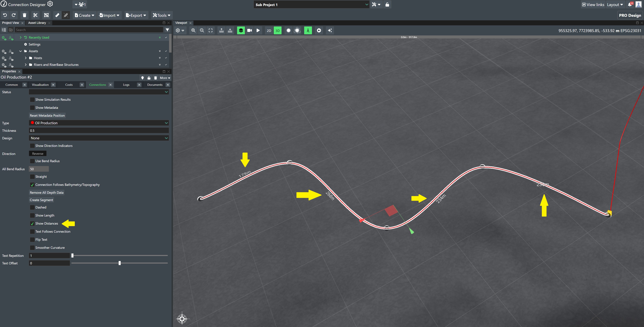Switch to the Visualisation tab
The height and width of the screenshot is (327, 644).
pos(40,85)
